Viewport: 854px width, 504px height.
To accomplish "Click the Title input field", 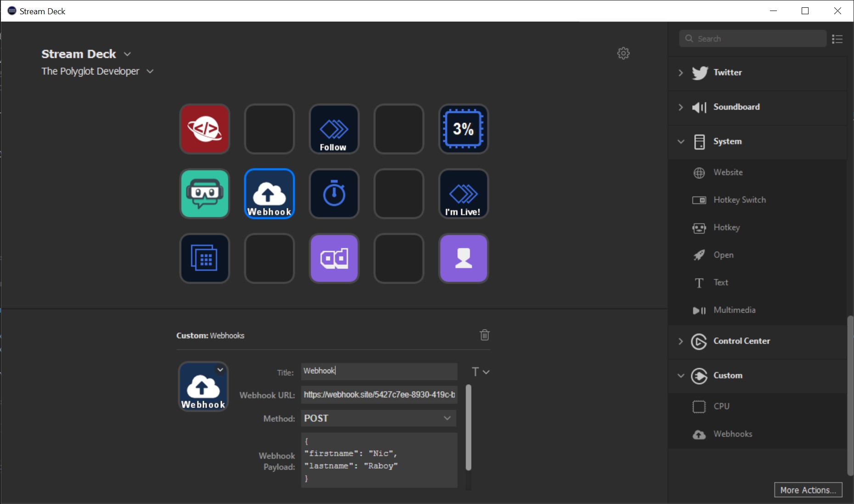I will pyautogui.click(x=379, y=371).
